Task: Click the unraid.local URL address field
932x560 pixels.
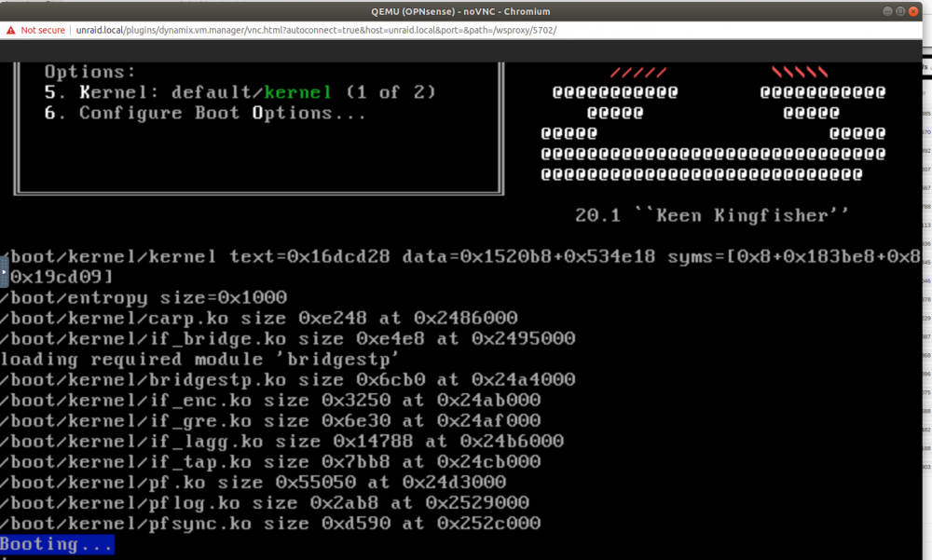Action: pyautogui.click(x=316, y=31)
